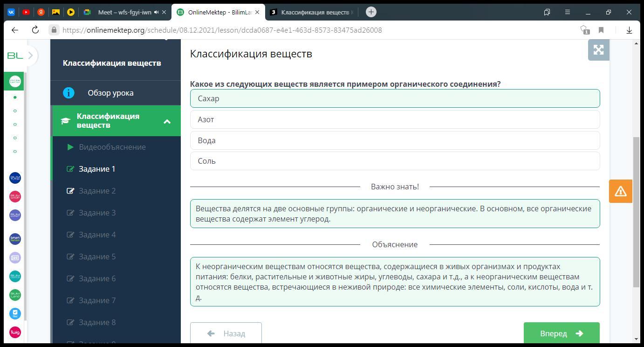Open Bilim Tutor from the sidebar
Screen dimensions: 644x347
(x=15, y=178)
